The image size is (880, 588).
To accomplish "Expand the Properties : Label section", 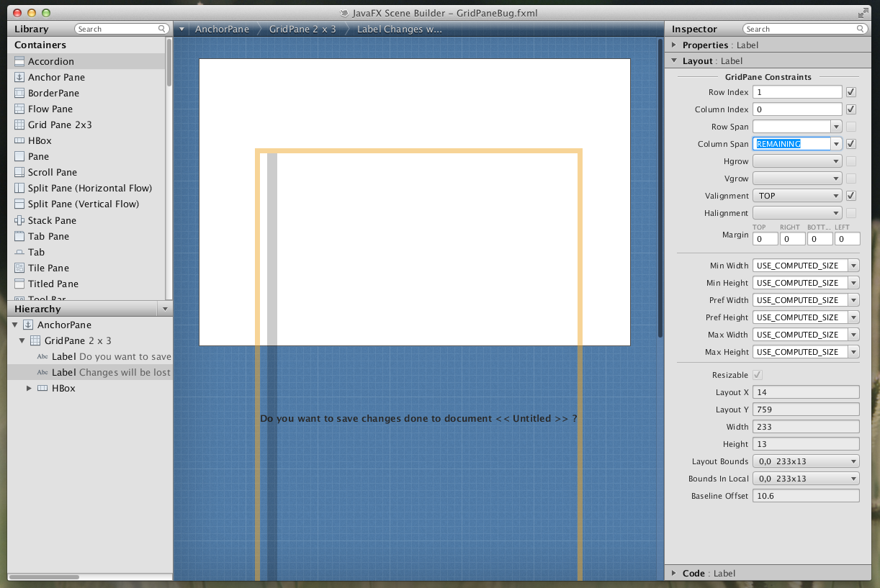I will click(674, 45).
